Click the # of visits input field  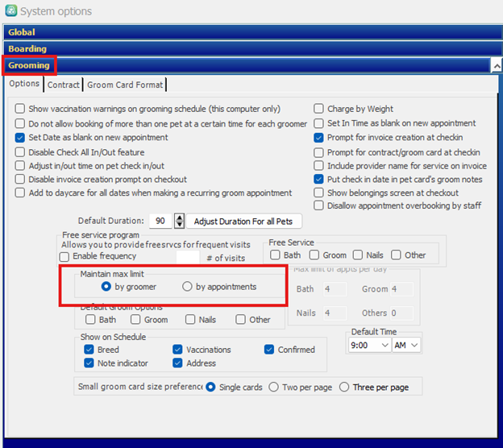pyautogui.click(x=188, y=257)
